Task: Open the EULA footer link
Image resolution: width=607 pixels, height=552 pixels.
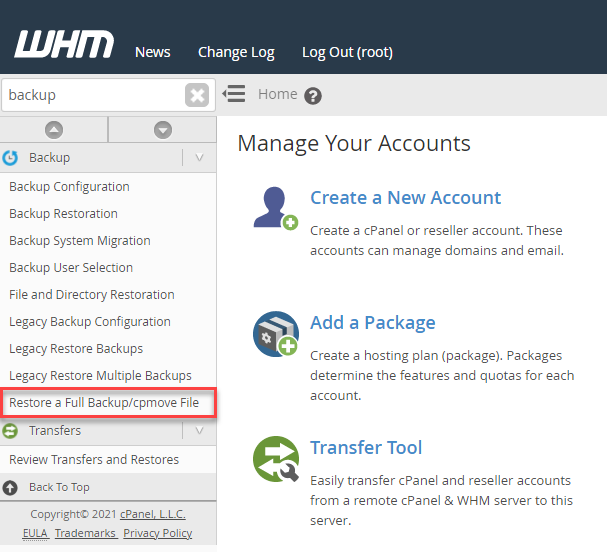Action: pyautogui.click(x=35, y=533)
